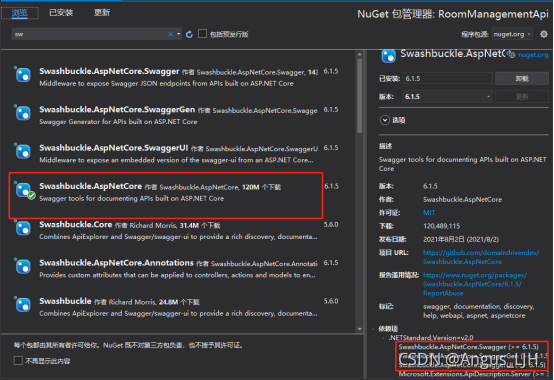Viewport: 554px width, 380px height.
Task: Open the search history dropdown arrow
Action: [x=179, y=34]
